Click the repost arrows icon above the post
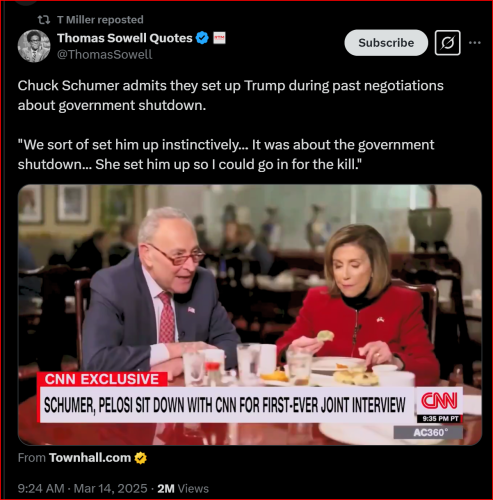Viewport: 493px width, 500px height. [x=43, y=20]
